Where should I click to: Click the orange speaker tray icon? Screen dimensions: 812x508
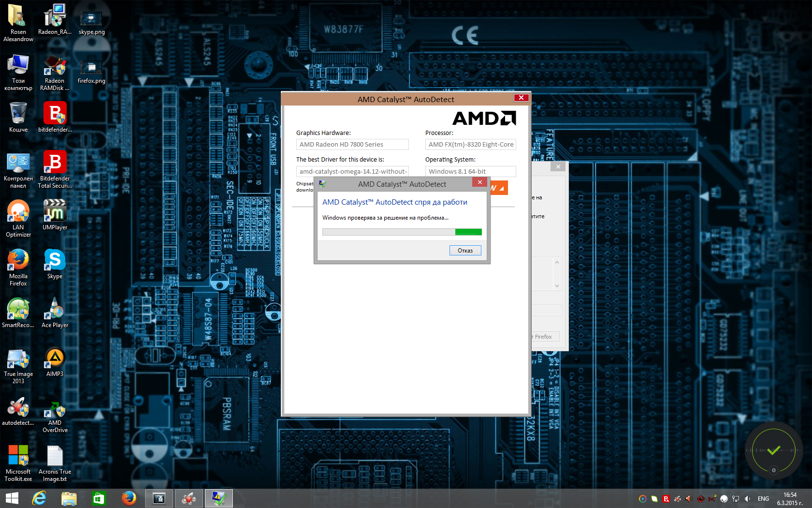(x=689, y=499)
